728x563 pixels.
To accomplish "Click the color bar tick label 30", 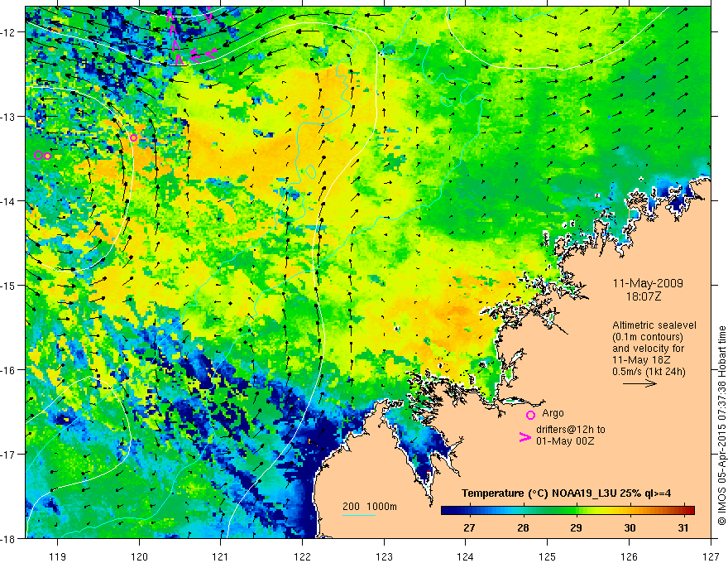I will (630, 527).
